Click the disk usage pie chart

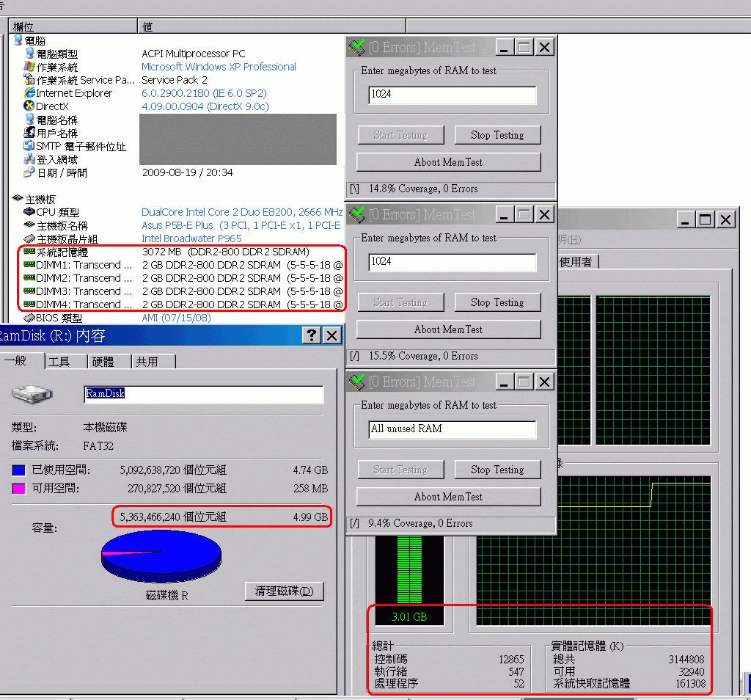(161, 555)
